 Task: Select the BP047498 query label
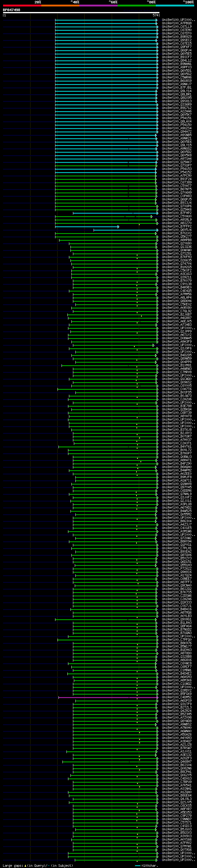pyautogui.click(x=11, y=10)
